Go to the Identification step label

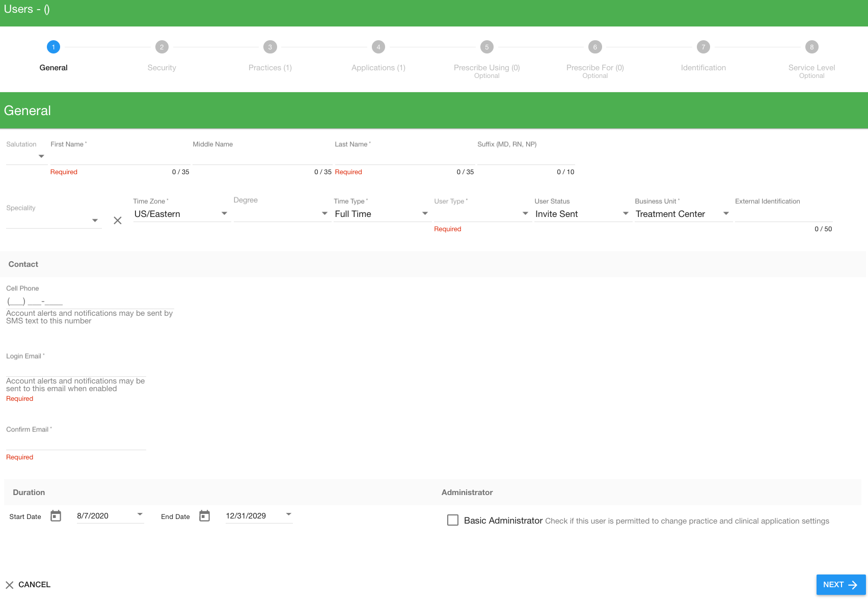703,68
